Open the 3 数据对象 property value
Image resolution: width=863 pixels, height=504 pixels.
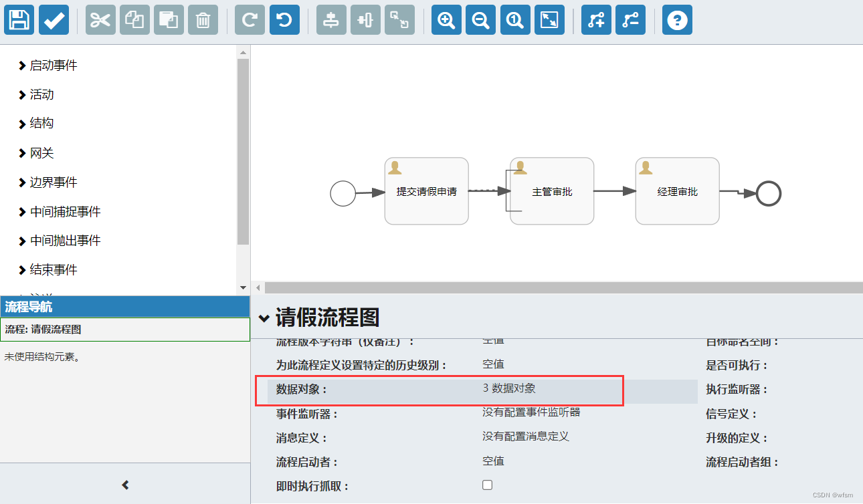pyautogui.click(x=509, y=388)
